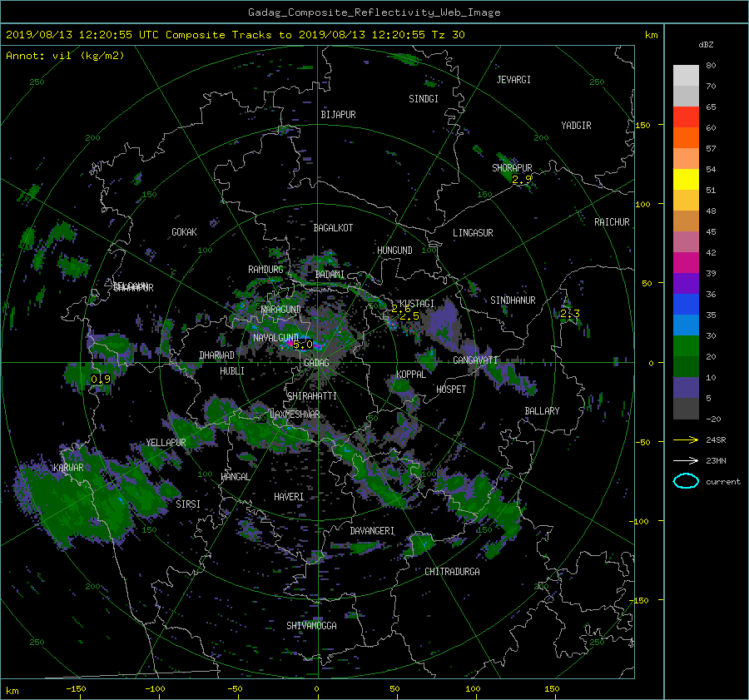Select the YADGIR city label

point(576,126)
